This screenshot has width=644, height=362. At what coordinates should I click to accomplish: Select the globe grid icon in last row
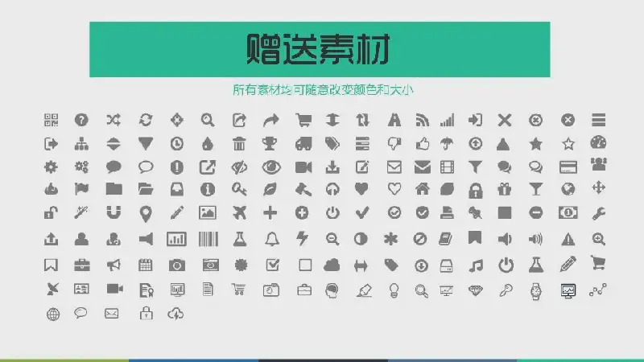click(x=53, y=315)
